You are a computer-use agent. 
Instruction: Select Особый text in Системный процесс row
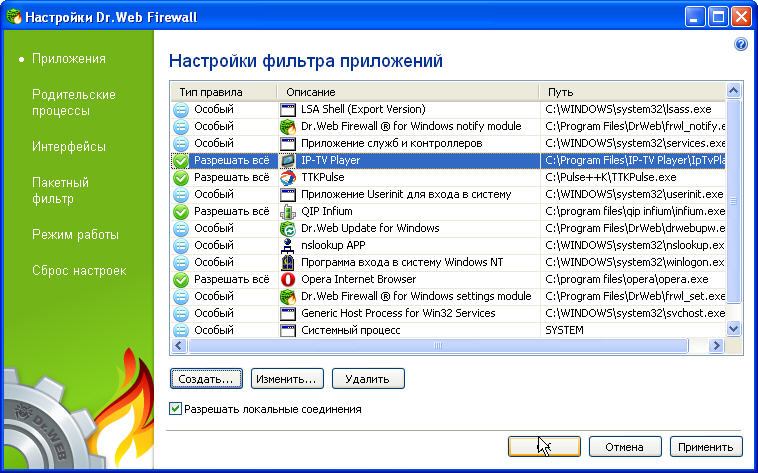tap(214, 330)
